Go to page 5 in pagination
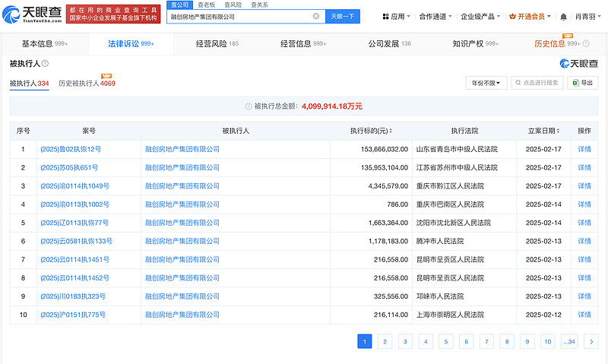The image size is (608, 364). tap(446, 341)
